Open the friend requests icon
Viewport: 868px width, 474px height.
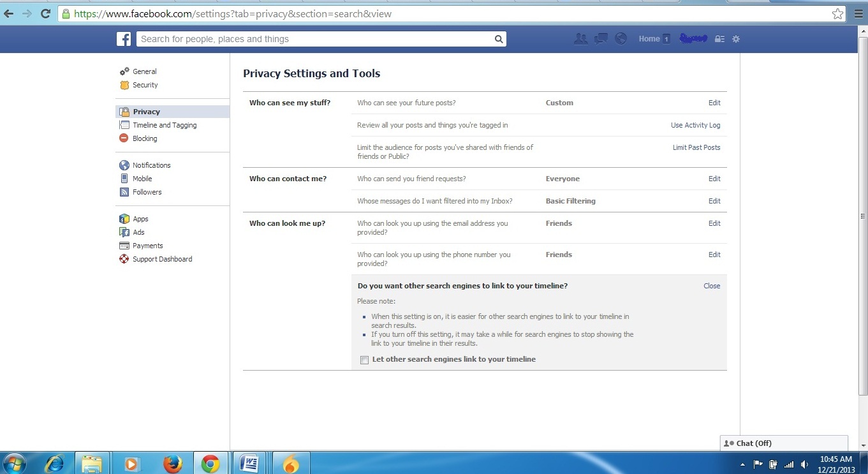(x=581, y=38)
